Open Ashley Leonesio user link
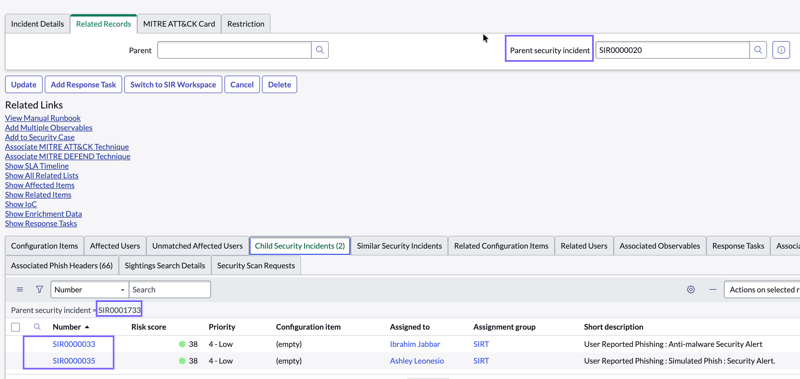The image size is (800, 379). (417, 361)
